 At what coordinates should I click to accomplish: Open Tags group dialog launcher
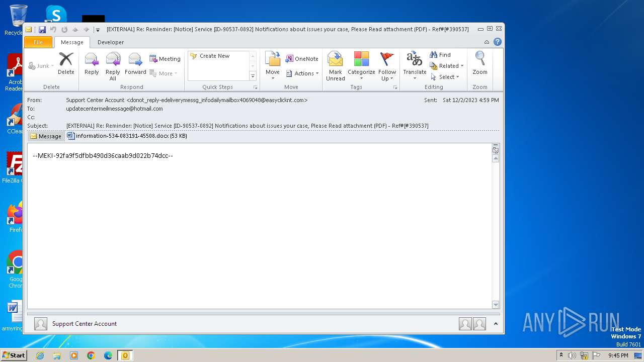click(x=395, y=87)
